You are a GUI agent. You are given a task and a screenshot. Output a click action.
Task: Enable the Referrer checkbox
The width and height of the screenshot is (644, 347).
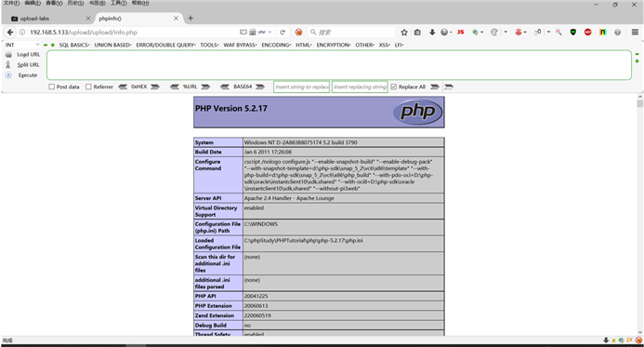(x=88, y=87)
